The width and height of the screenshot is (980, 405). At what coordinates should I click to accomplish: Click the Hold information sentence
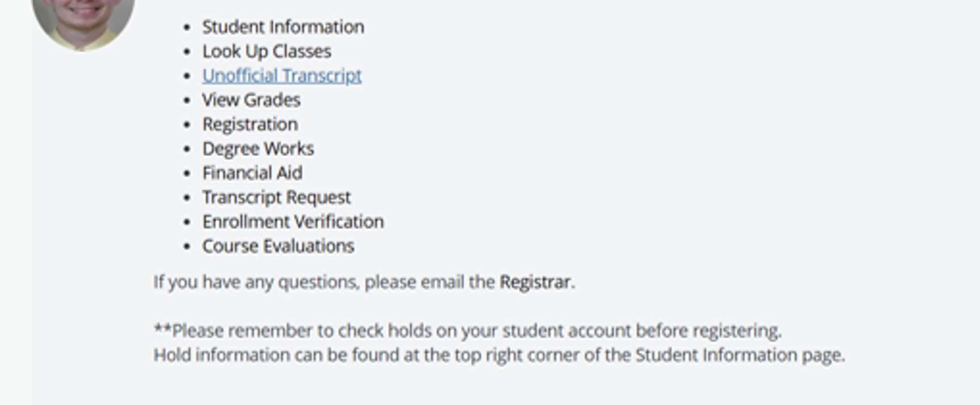click(499, 355)
